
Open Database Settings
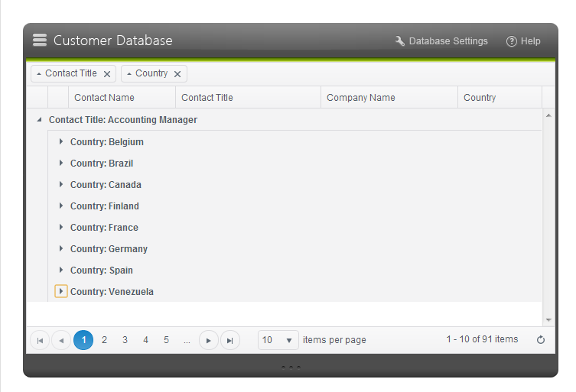pyautogui.click(x=441, y=41)
